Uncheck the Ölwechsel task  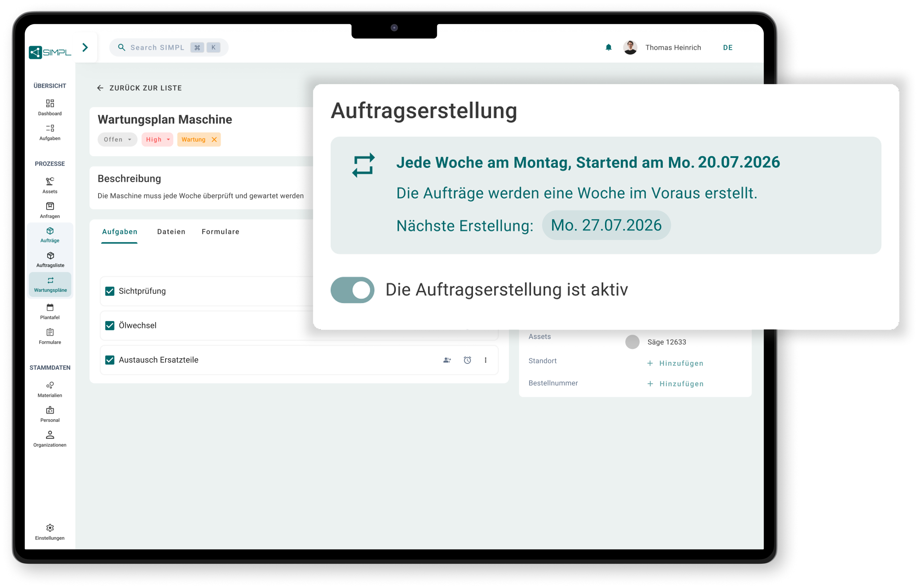(x=109, y=325)
